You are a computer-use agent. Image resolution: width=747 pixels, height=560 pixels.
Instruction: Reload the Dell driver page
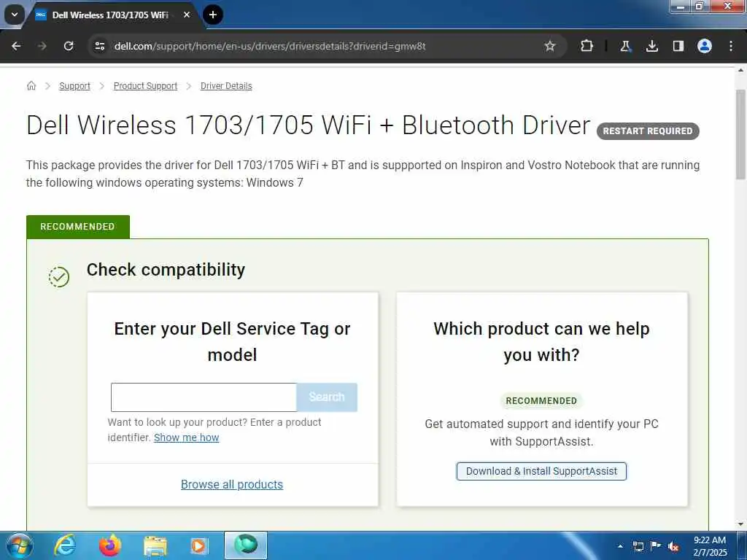click(69, 46)
